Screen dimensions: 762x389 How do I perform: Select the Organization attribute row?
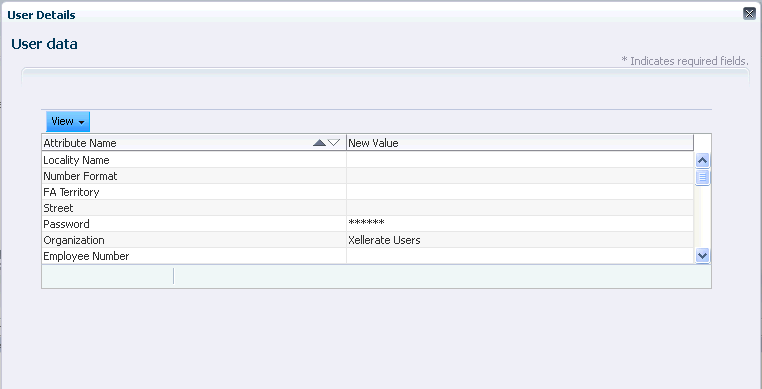point(368,240)
